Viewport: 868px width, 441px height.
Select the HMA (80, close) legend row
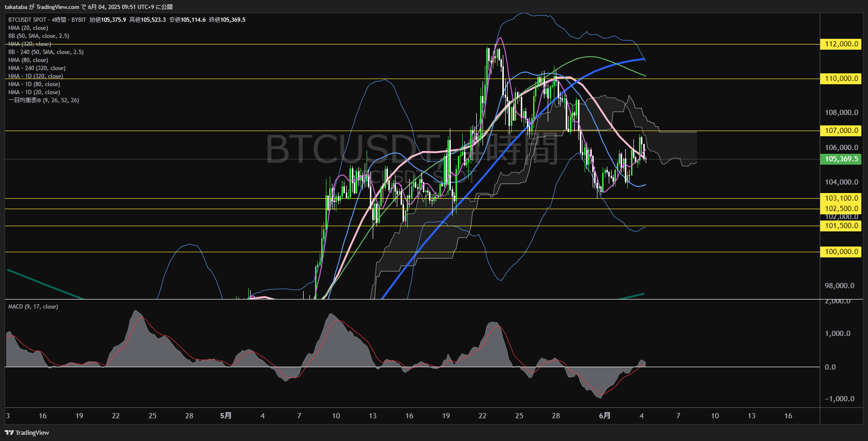pyautogui.click(x=28, y=60)
